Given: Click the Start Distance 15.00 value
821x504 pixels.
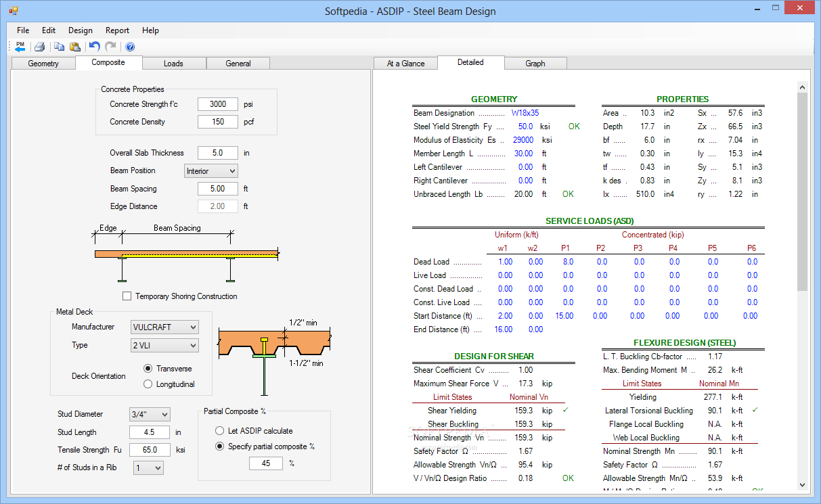Looking at the screenshot, I should pos(564,316).
